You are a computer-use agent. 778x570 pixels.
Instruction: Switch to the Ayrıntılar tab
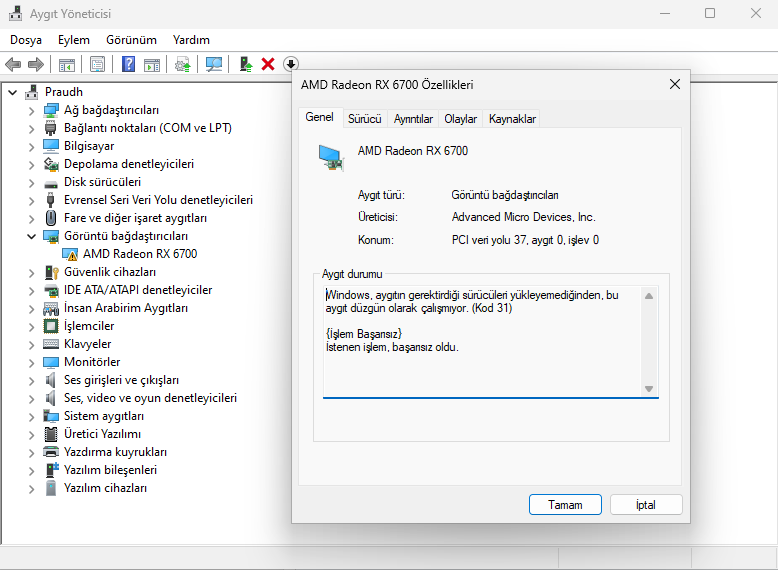click(x=413, y=119)
